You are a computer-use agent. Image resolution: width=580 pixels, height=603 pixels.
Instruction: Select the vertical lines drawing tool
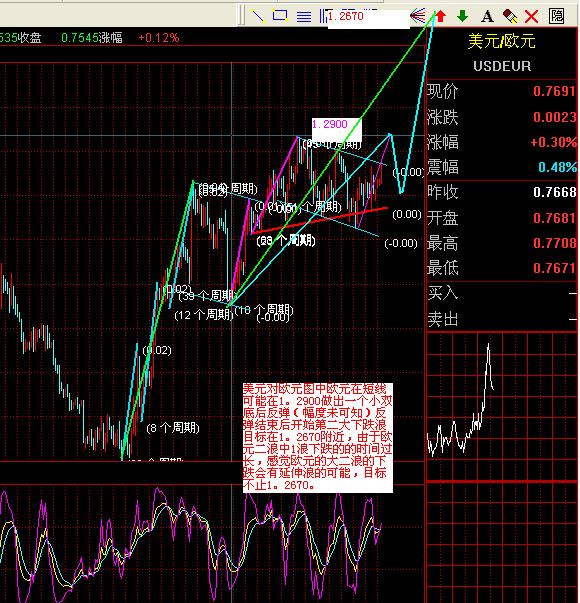coord(323,15)
